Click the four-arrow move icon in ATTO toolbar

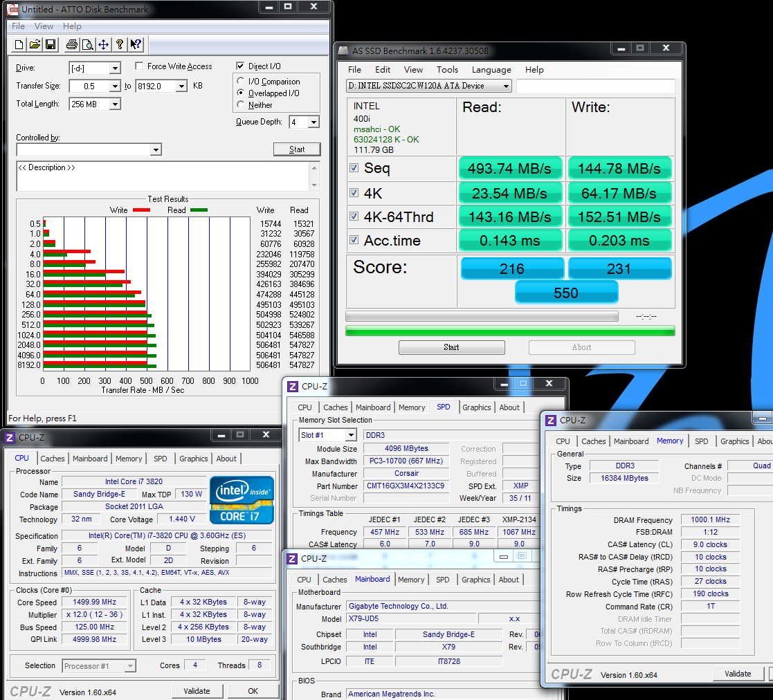103,45
